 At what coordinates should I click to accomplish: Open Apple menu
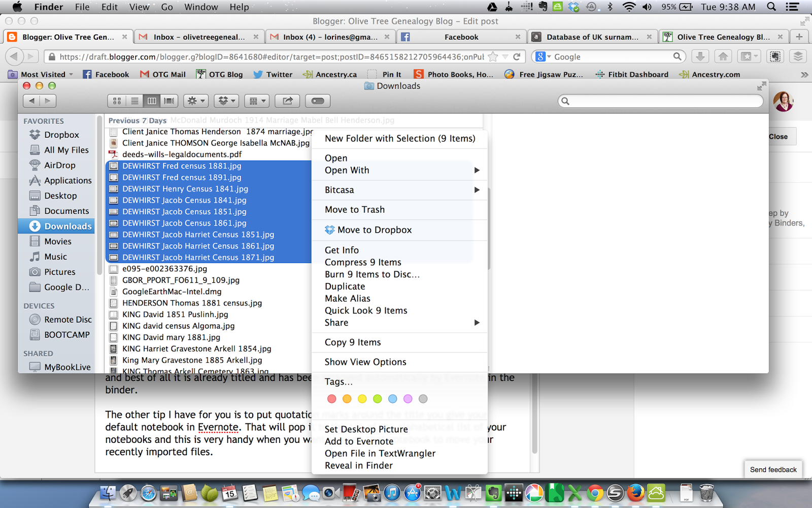click(x=17, y=7)
